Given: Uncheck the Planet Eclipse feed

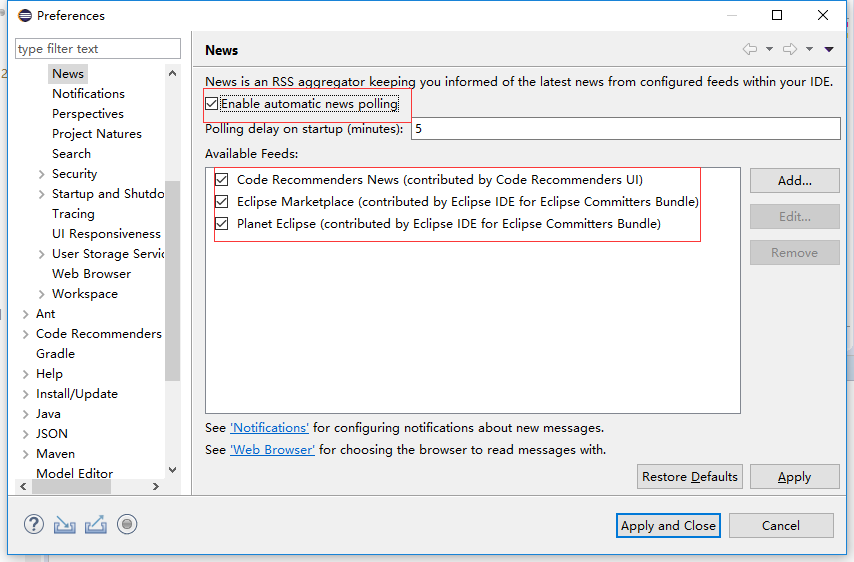Looking at the screenshot, I should 222,224.
